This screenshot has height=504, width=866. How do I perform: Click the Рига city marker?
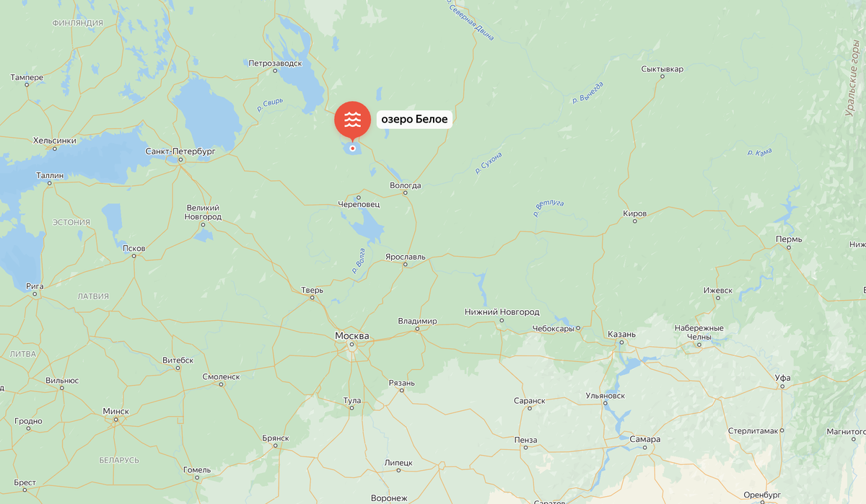(35, 295)
